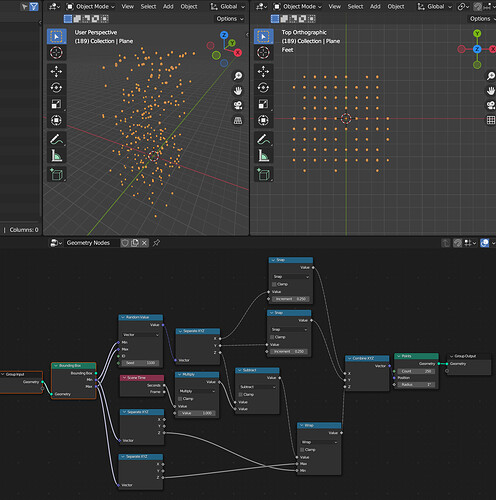
Task: Switch perspective/orthographic in the User Perspective viewport
Action: tap(238, 120)
